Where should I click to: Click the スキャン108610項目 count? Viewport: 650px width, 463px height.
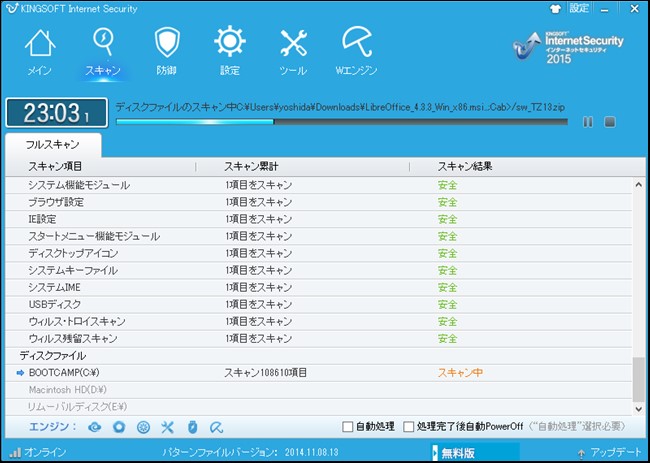pos(265,373)
